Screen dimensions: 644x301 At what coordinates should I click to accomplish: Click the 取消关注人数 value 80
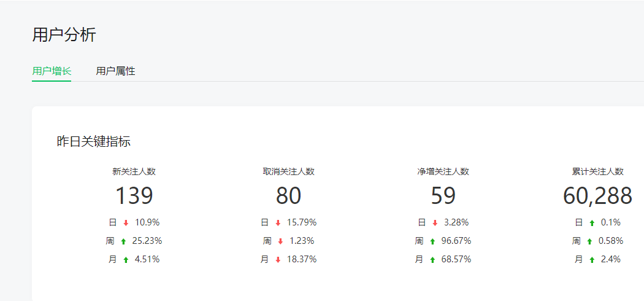click(x=288, y=196)
